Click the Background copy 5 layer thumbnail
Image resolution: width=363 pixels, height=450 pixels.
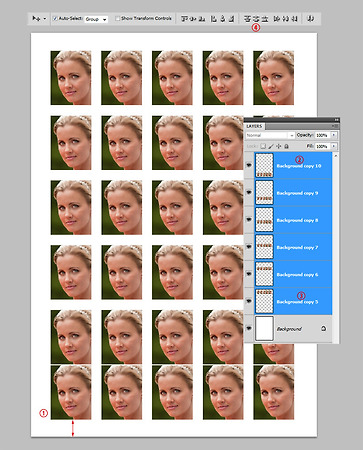[264, 301]
